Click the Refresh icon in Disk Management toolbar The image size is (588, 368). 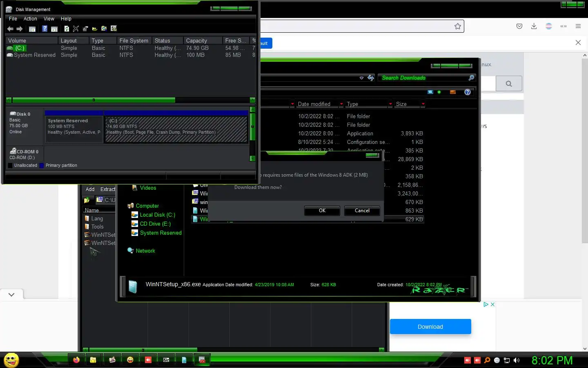tap(67, 29)
